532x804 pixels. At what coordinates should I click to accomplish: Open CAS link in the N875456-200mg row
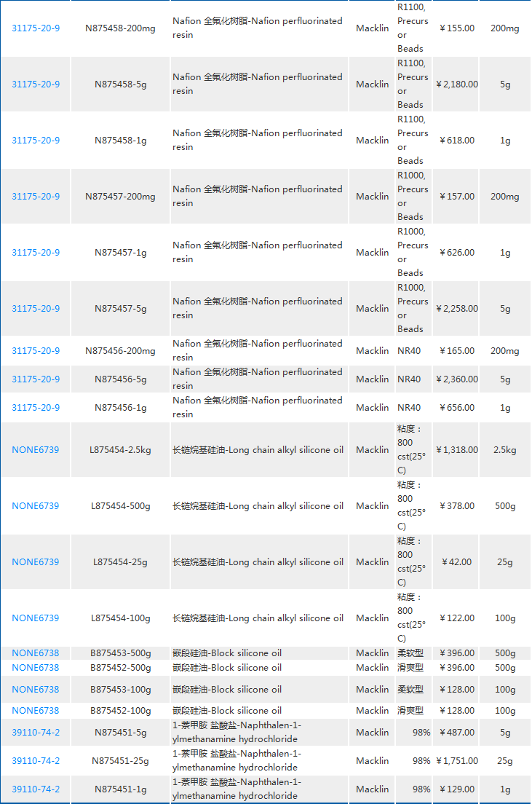coord(36,351)
